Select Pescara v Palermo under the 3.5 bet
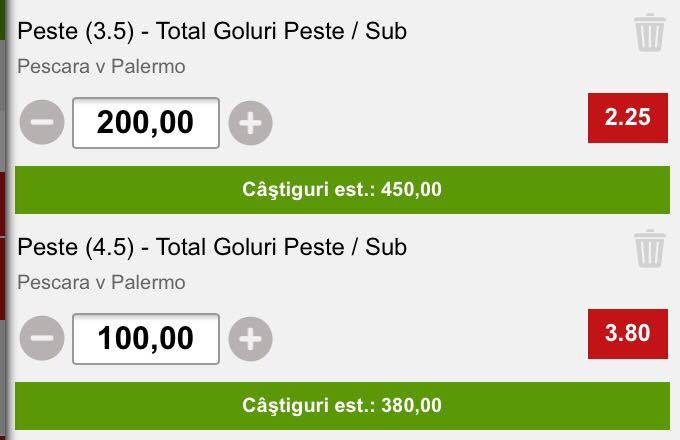Image resolution: width=680 pixels, height=440 pixels. (x=101, y=67)
